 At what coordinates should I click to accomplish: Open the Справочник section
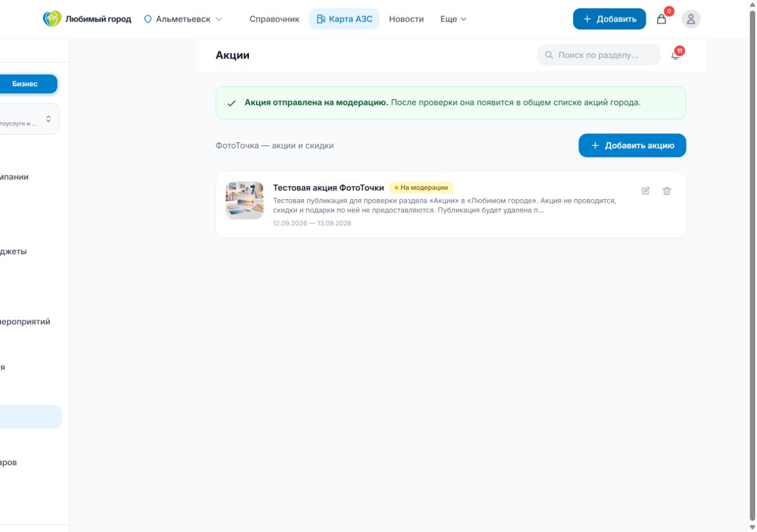(x=274, y=19)
